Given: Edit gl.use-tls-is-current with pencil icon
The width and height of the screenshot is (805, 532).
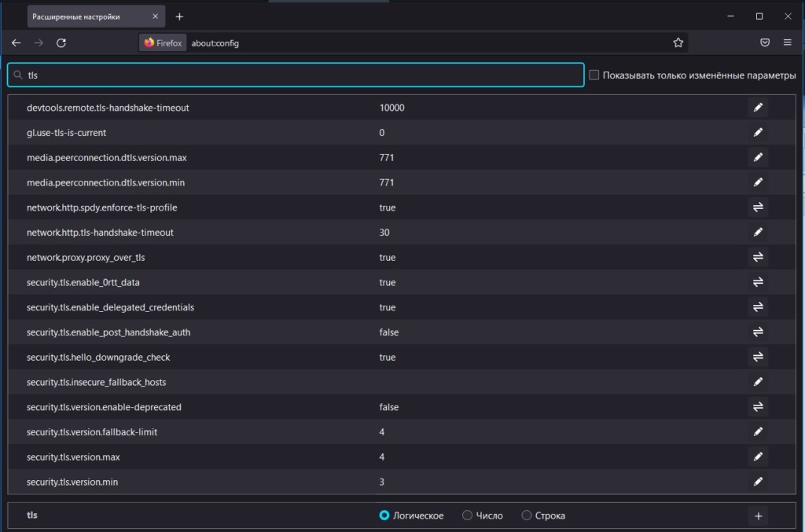Looking at the screenshot, I should (x=758, y=132).
